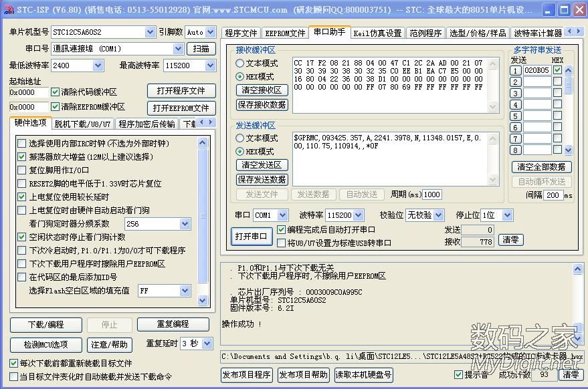Click 发布项目程序 button
This screenshot has width=588, height=389.
pos(246,375)
